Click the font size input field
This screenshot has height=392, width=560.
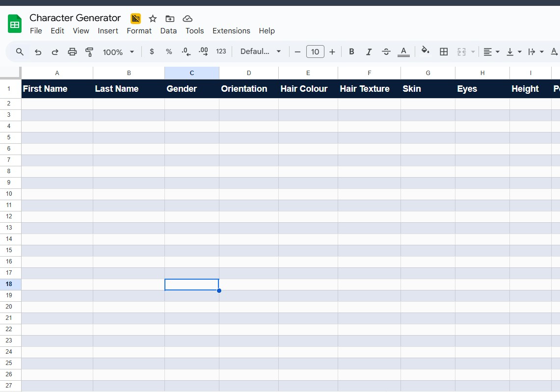tap(315, 52)
